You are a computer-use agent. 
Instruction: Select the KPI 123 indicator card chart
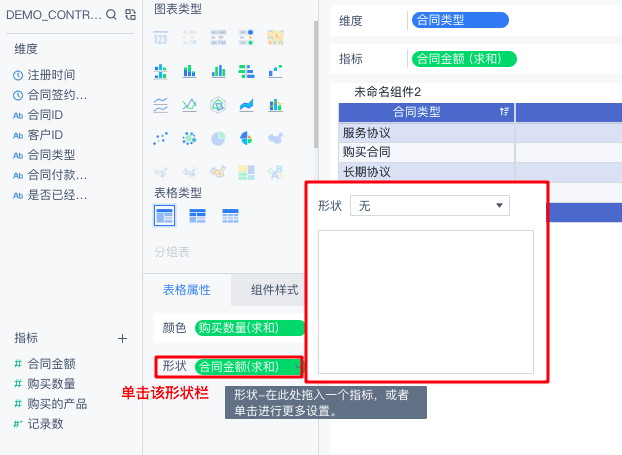[160, 38]
